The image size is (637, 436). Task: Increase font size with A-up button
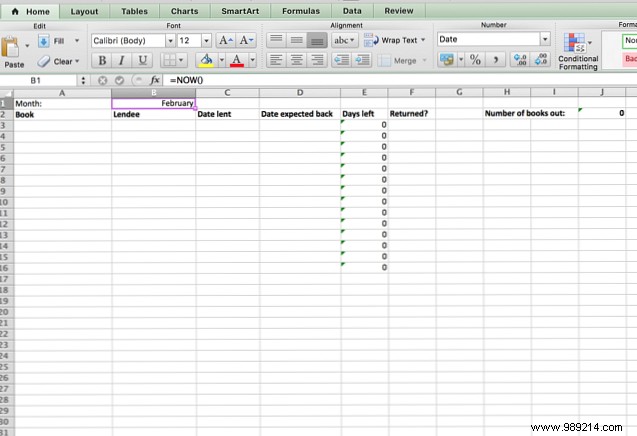click(x=225, y=40)
